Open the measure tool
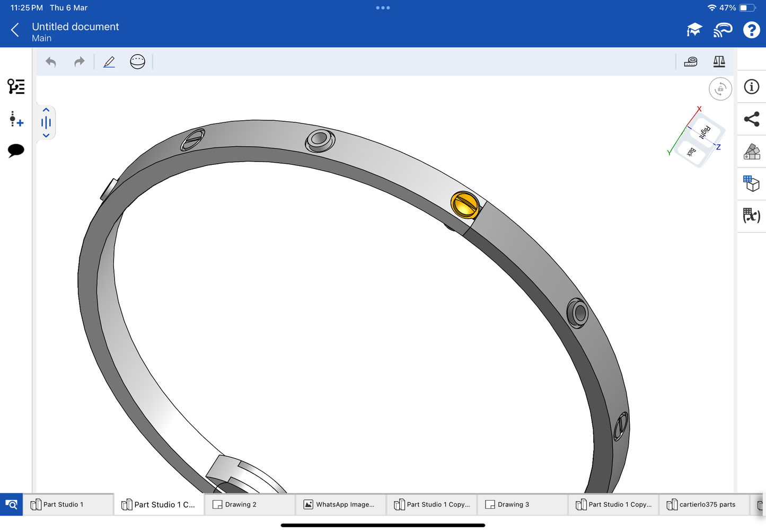The height and width of the screenshot is (532, 766). coord(691,62)
